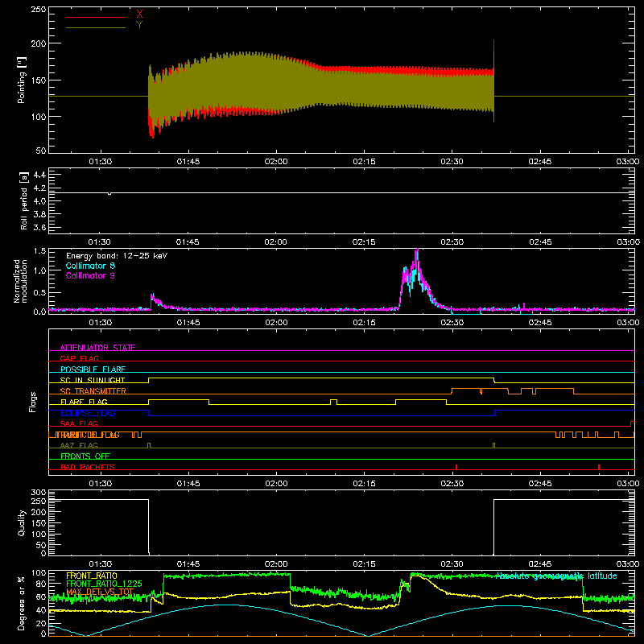This screenshot has width=644, height=644.
Task: Click the 'Degrees or %' axis title
Action: [x=22, y=603]
